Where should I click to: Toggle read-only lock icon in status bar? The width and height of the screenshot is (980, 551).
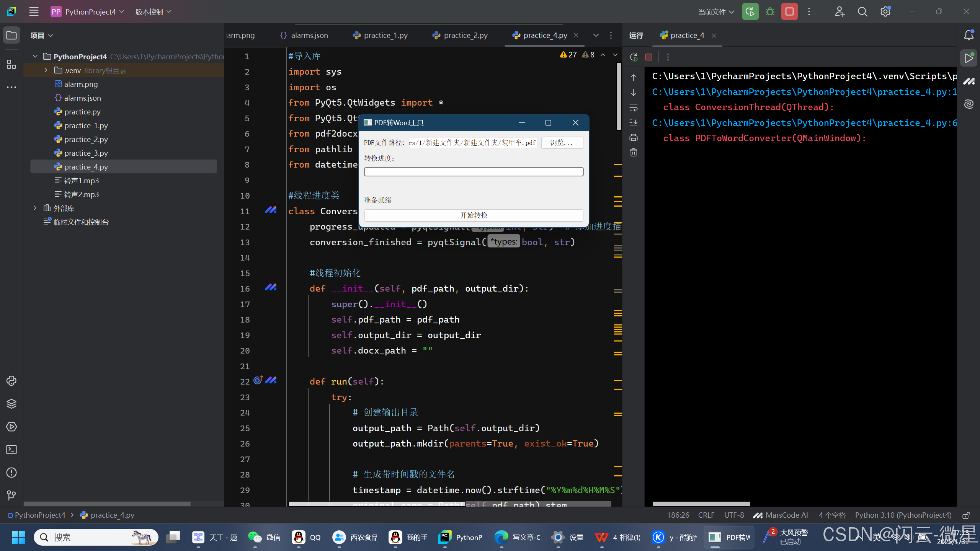[966, 515]
